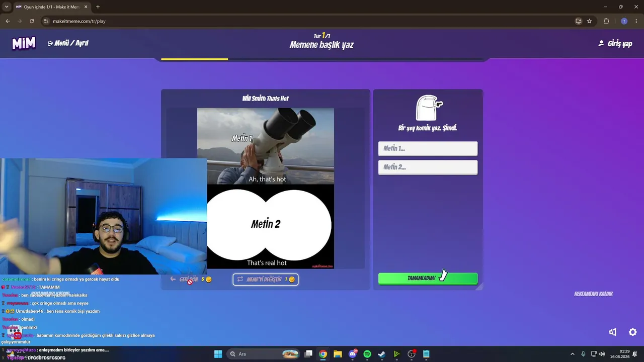The image size is (644, 362).
Task: Open the Chrome profile avatar
Action: [x=624, y=21]
